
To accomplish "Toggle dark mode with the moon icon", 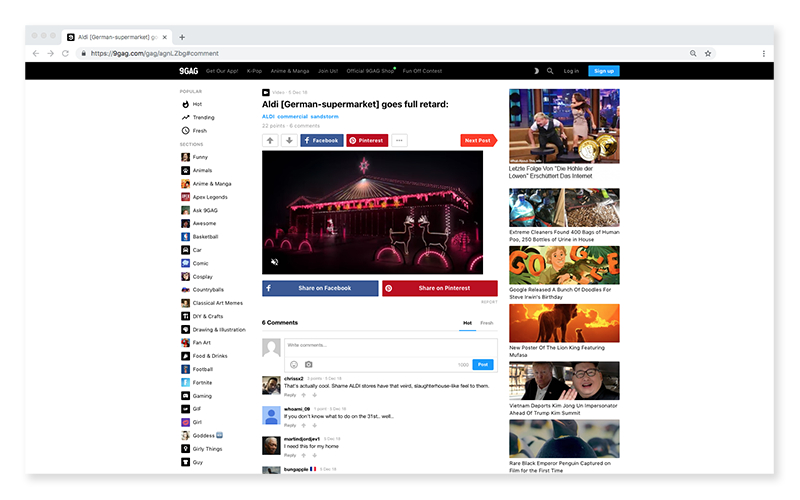I will coord(536,71).
